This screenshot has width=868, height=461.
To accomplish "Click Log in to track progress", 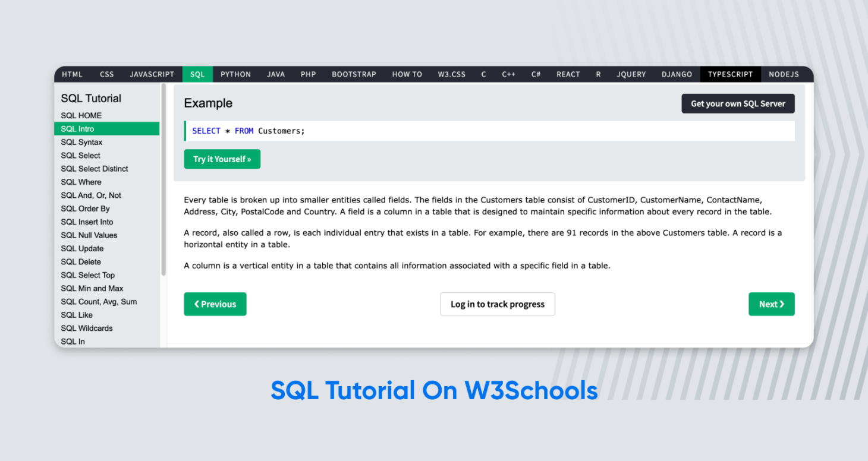I will (497, 304).
